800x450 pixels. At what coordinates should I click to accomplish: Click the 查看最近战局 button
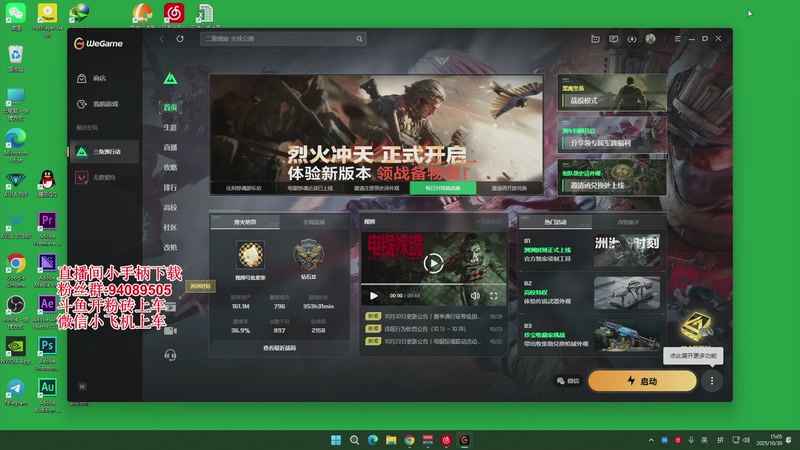280,348
